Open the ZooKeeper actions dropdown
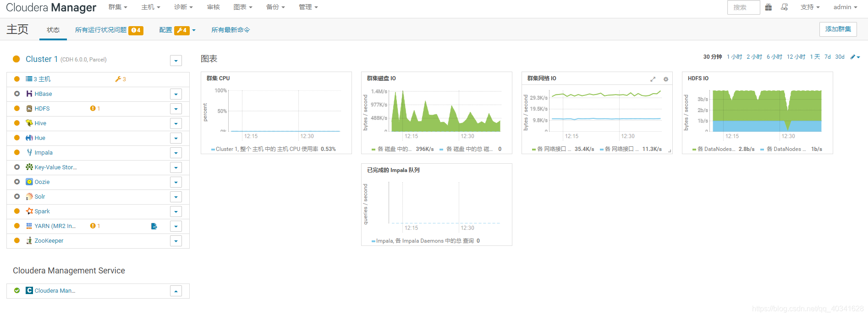 pos(176,241)
